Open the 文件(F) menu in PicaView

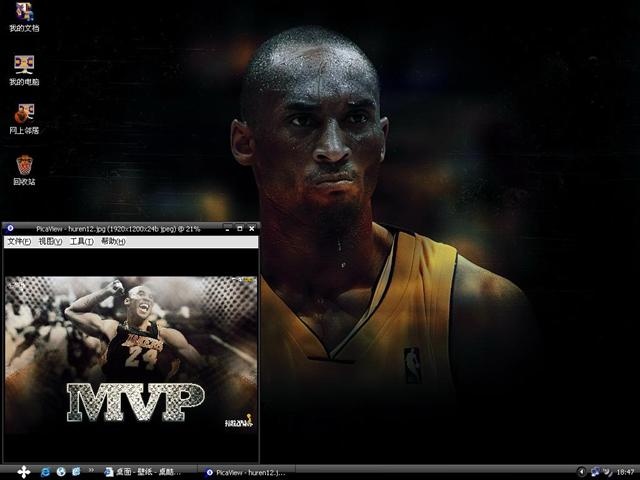[x=19, y=241]
